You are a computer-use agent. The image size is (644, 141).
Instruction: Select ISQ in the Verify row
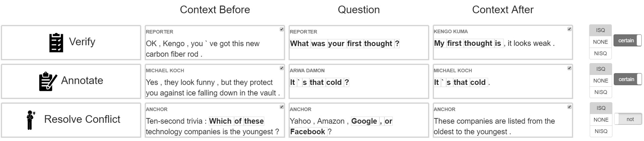click(600, 30)
